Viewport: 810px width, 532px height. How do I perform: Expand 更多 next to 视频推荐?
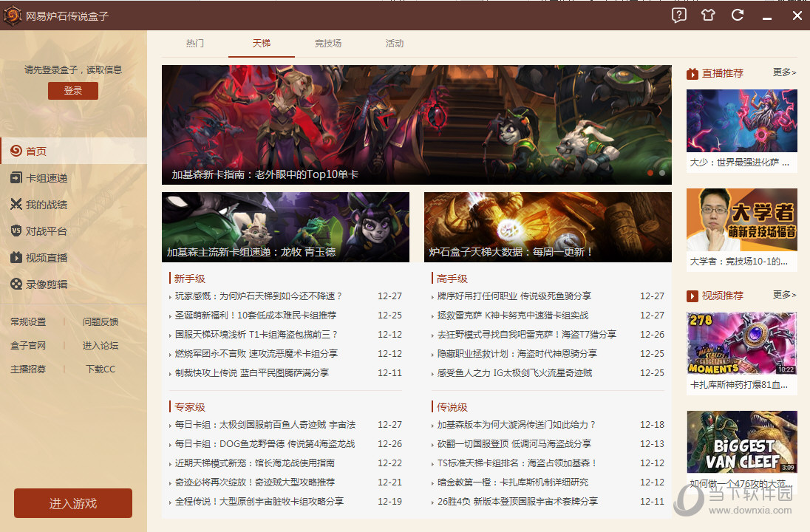(784, 295)
